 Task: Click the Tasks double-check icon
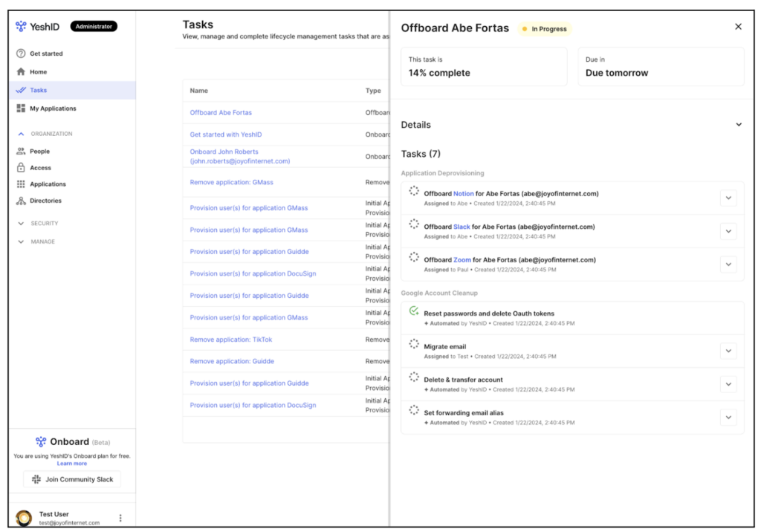21,91
